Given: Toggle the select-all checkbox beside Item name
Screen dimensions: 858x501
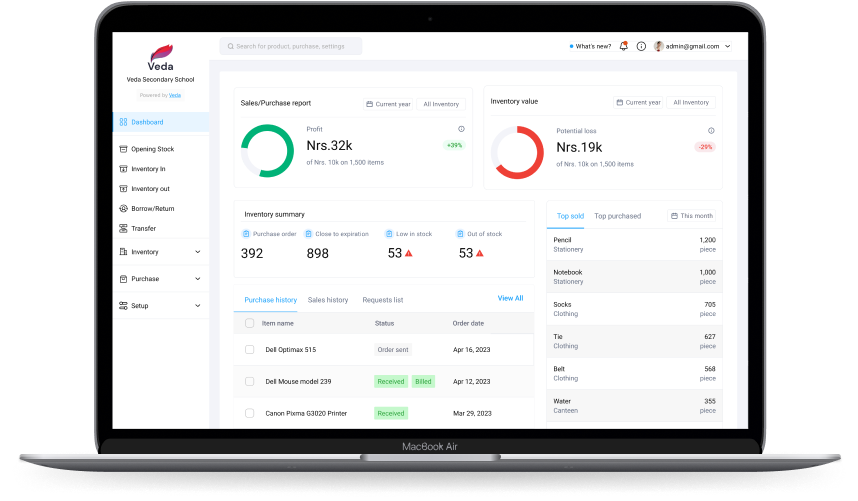Looking at the screenshot, I should coord(250,323).
